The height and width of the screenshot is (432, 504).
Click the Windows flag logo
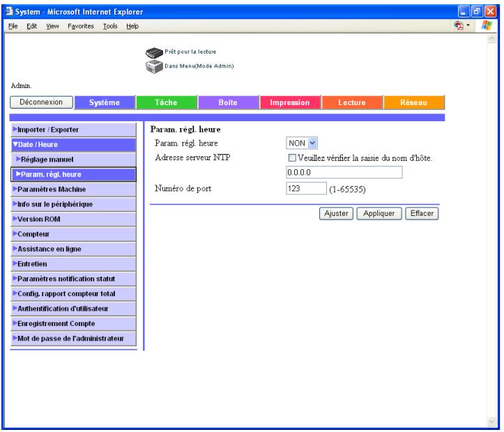point(487,25)
